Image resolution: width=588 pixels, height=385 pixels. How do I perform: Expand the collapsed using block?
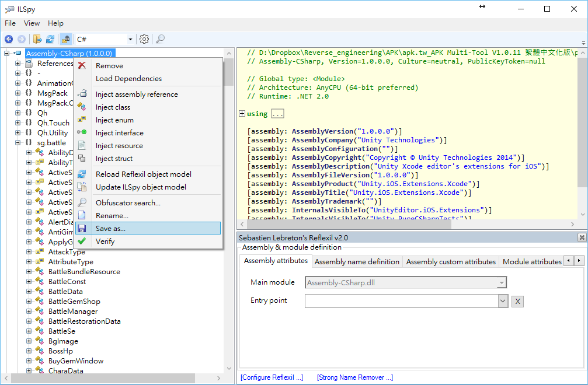(242, 114)
